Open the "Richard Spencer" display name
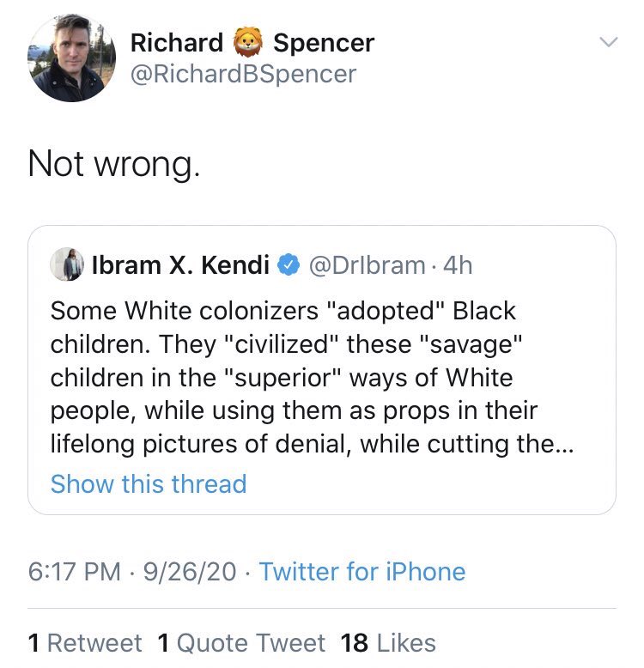 click(252, 43)
